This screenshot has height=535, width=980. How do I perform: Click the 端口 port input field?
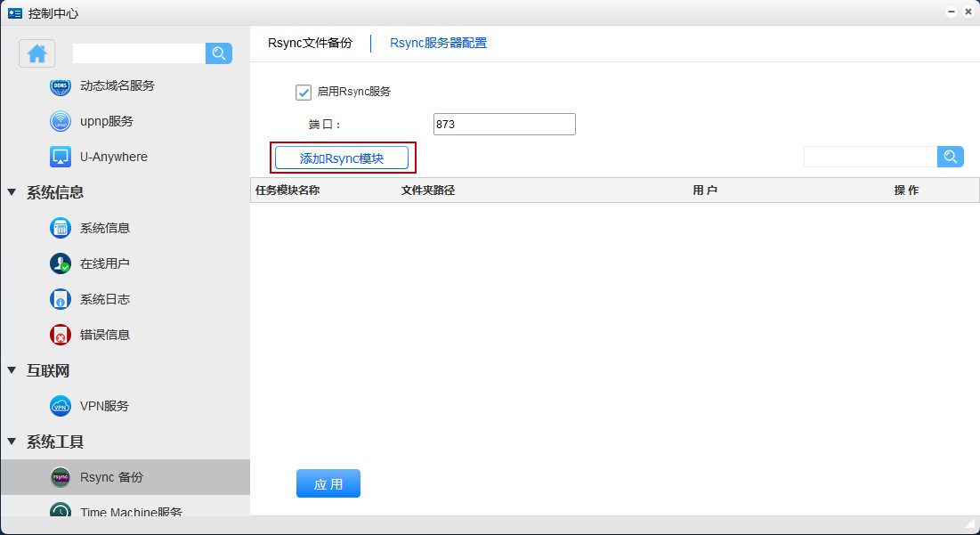[x=504, y=125]
